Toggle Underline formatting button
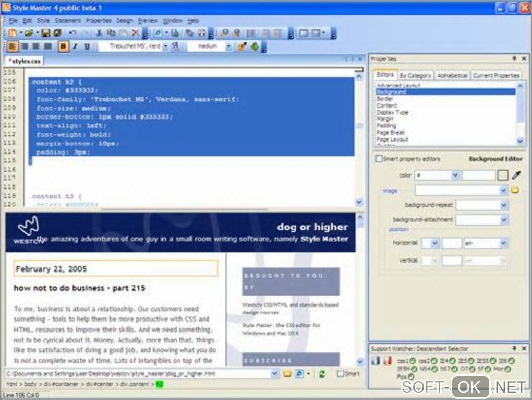The image size is (532, 400). click(87, 46)
